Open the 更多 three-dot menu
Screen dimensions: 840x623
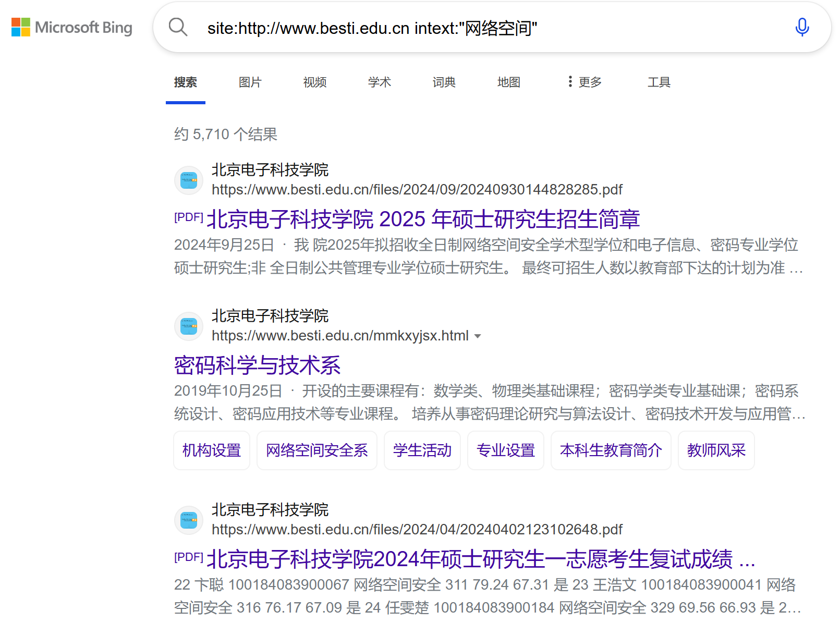tap(585, 82)
